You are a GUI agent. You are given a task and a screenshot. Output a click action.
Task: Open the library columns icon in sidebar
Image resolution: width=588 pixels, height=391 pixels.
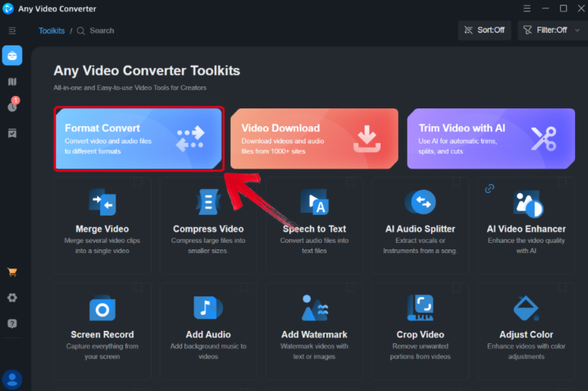click(12, 82)
